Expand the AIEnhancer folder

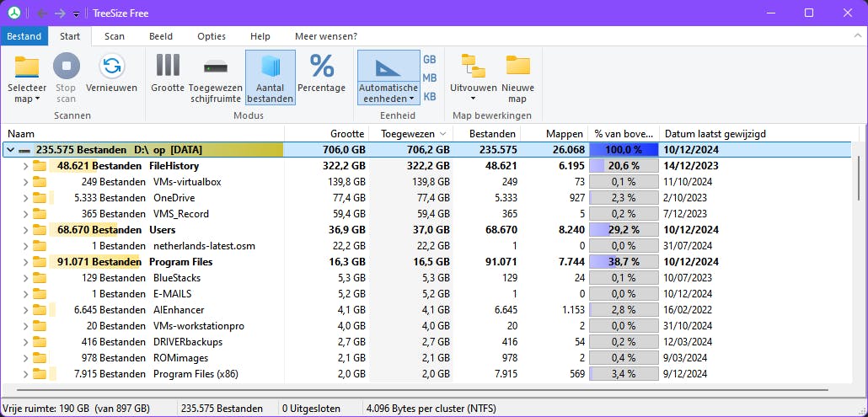(x=24, y=310)
